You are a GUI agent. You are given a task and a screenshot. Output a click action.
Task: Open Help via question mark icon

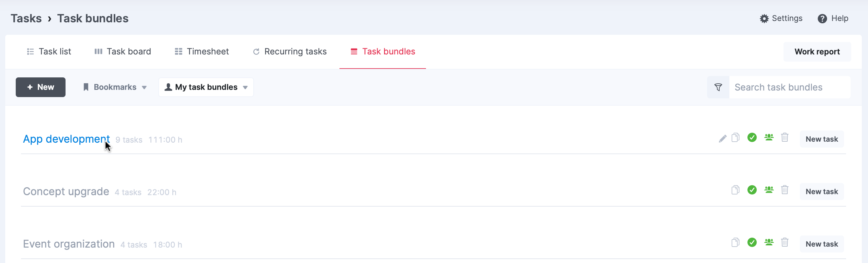pyautogui.click(x=822, y=19)
